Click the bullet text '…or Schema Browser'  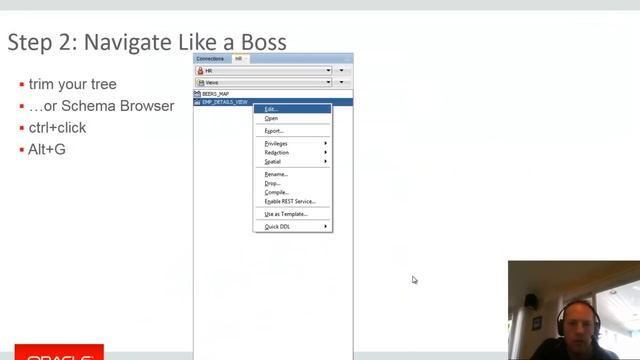pos(101,106)
